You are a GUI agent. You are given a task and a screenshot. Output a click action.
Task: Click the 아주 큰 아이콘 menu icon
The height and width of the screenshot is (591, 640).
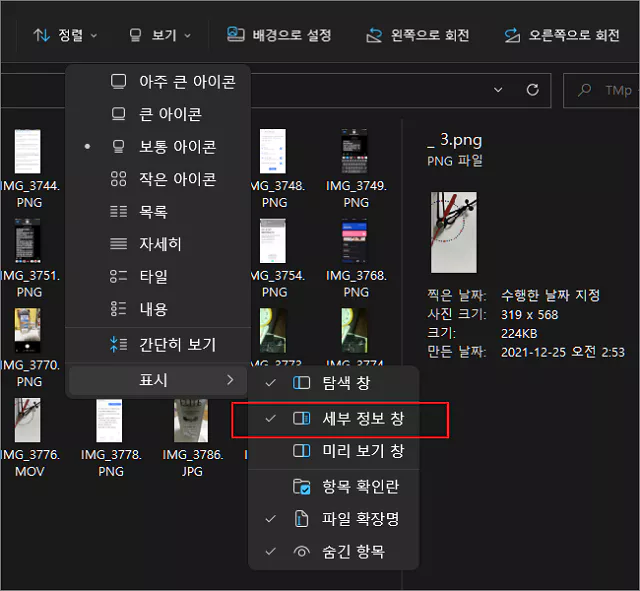click(118, 81)
